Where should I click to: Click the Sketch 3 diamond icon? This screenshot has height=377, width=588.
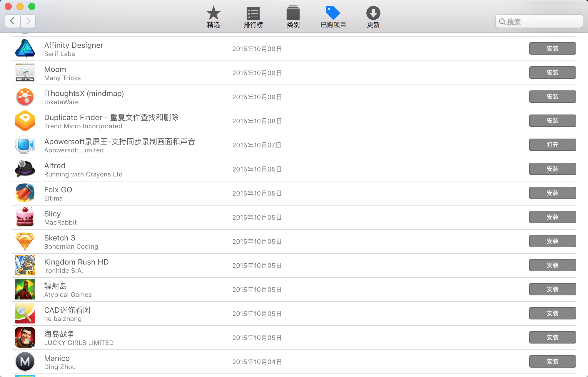point(25,241)
